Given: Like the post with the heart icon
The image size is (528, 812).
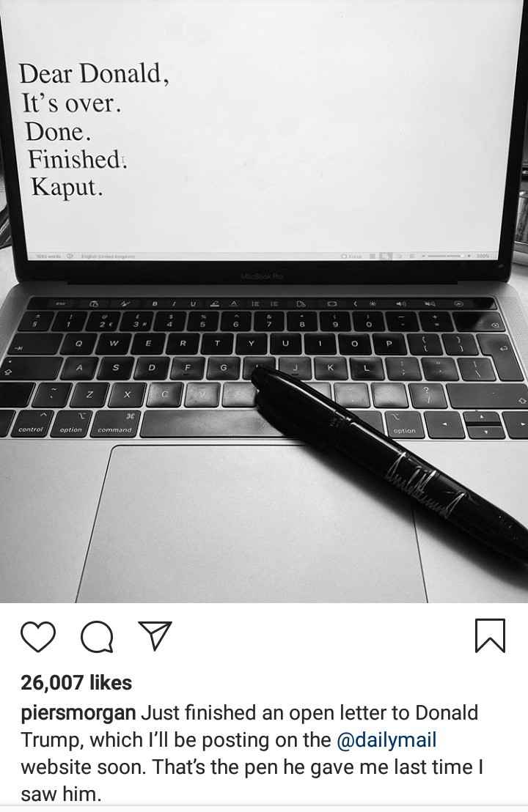Looking at the screenshot, I should (x=38, y=636).
